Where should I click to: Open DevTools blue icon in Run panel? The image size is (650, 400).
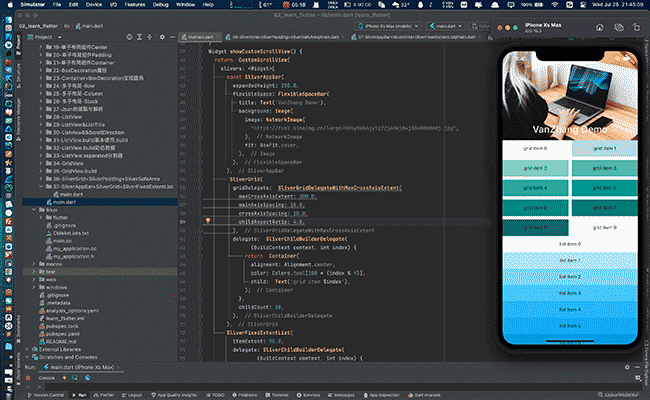87,378
